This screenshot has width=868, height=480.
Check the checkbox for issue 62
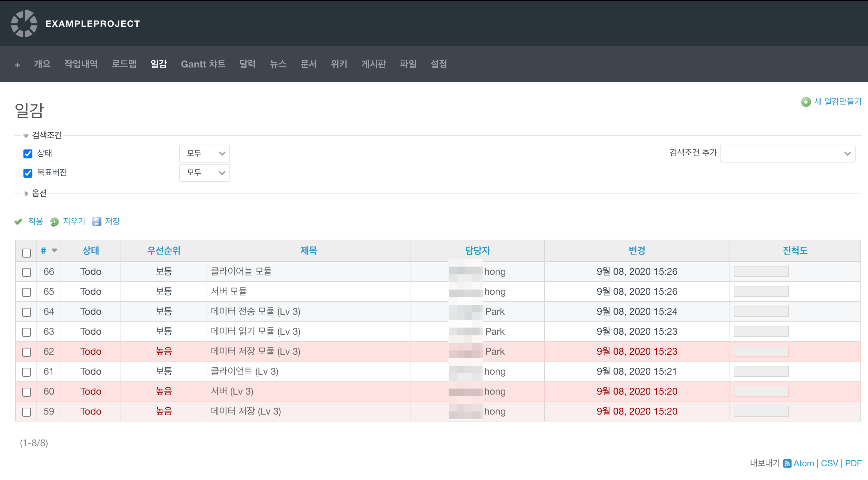pyautogui.click(x=27, y=352)
